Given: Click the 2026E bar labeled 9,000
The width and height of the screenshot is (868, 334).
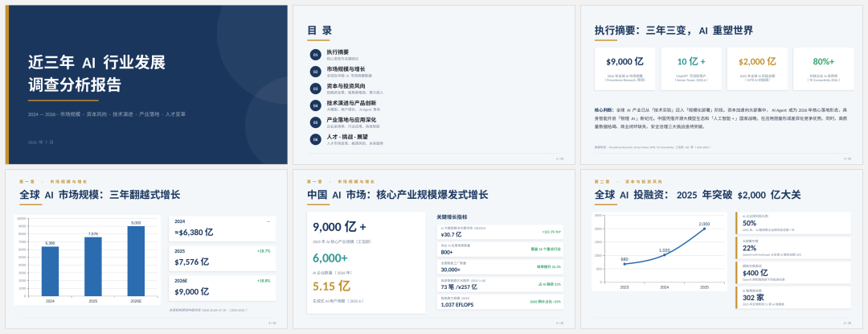Looking at the screenshot, I should tap(136, 261).
